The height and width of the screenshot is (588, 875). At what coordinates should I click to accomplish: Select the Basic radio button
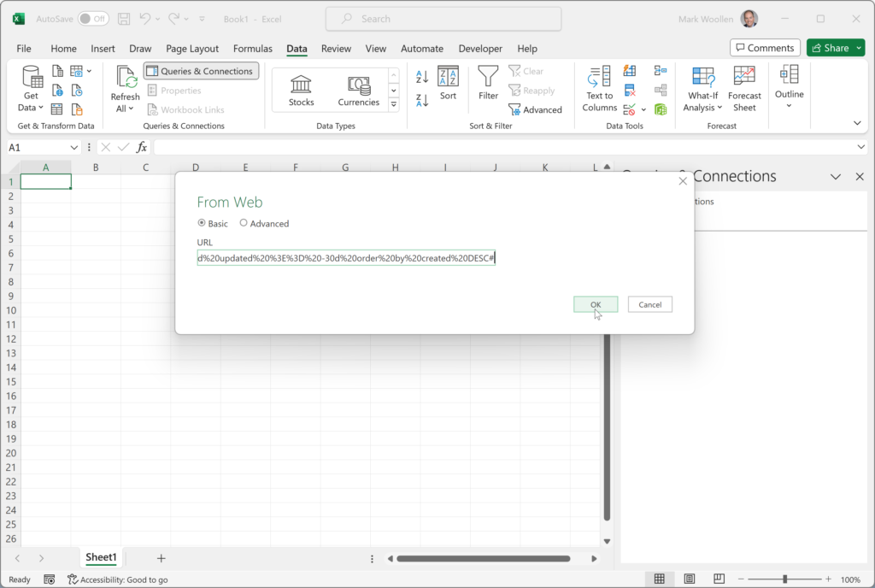click(201, 223)
